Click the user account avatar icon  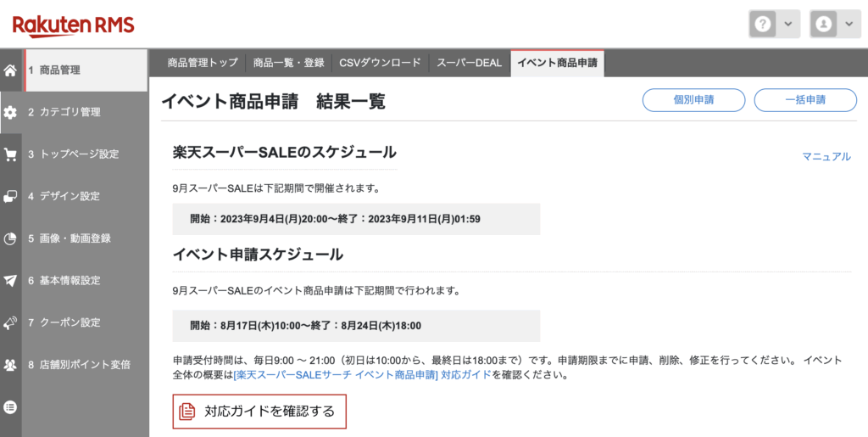824,25
